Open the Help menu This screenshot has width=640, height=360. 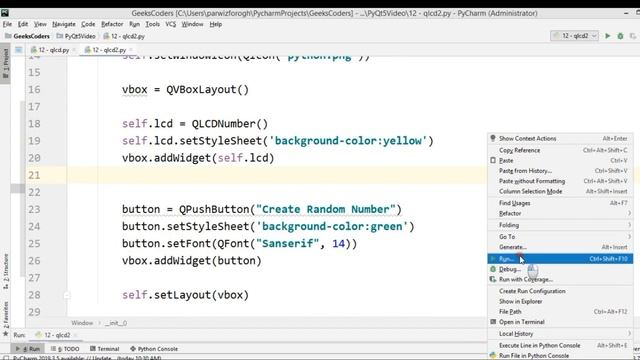pyautogui.click(x=216, y=24)
